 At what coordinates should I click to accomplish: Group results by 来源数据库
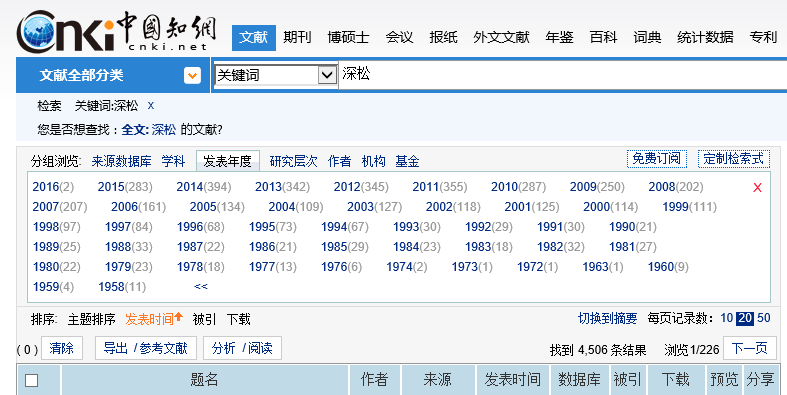(121, 161)
